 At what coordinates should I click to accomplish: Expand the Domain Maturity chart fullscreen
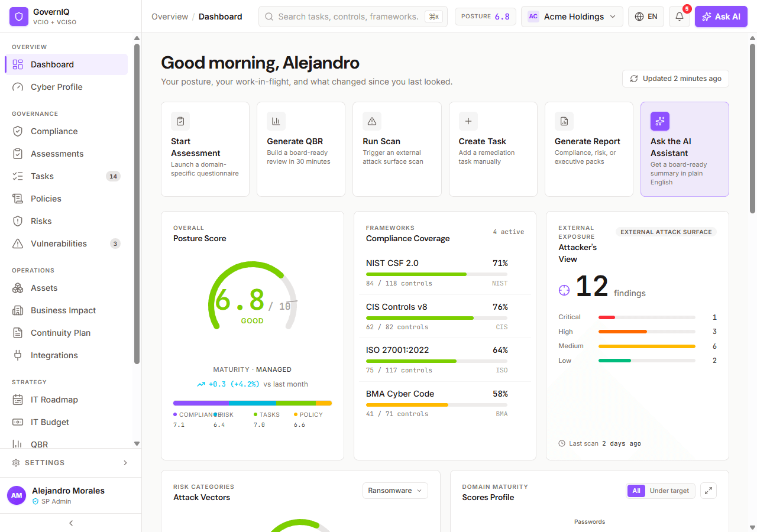coord(709,491)
